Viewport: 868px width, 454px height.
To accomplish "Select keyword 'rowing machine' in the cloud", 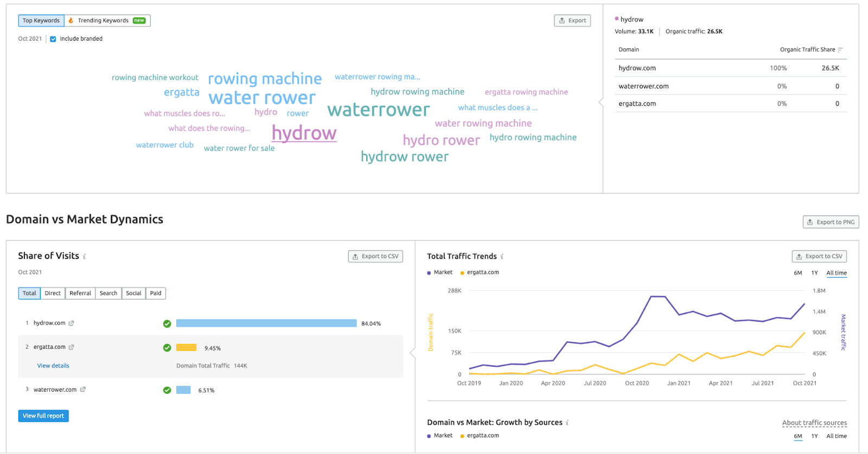I will pyautogui.click(x=265, y=79).
